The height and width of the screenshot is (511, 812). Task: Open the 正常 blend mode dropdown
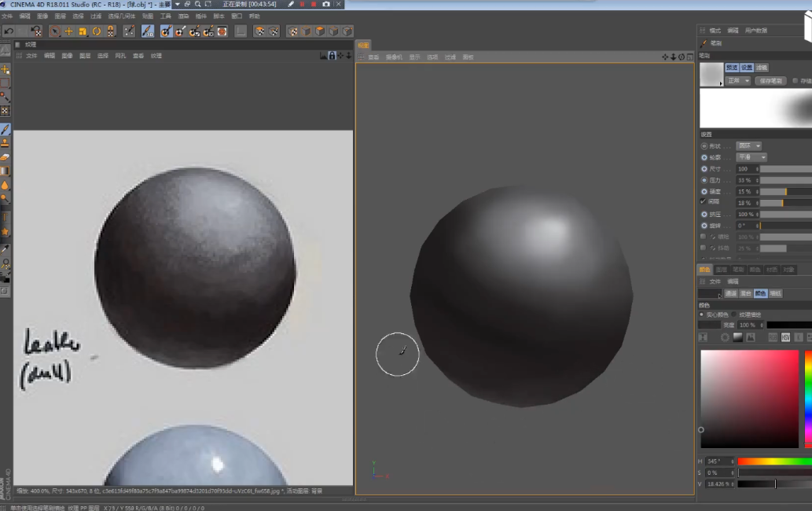737,81
